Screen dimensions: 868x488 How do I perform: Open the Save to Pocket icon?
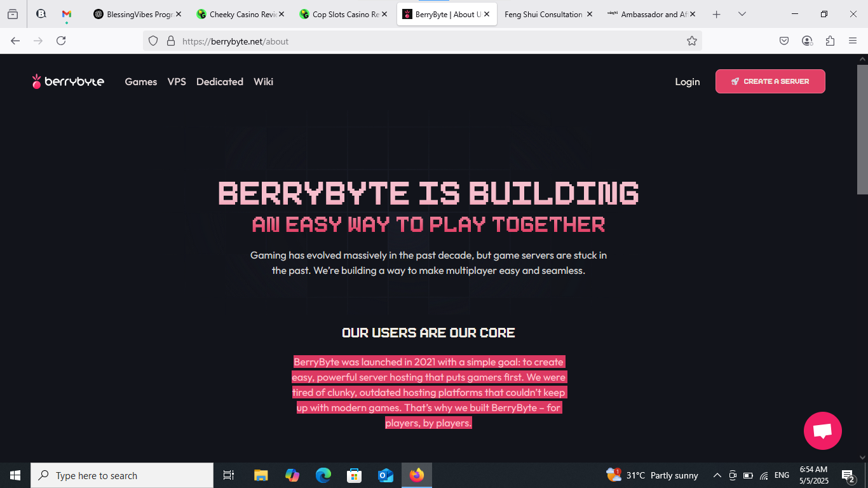click(x=784, y=41)
